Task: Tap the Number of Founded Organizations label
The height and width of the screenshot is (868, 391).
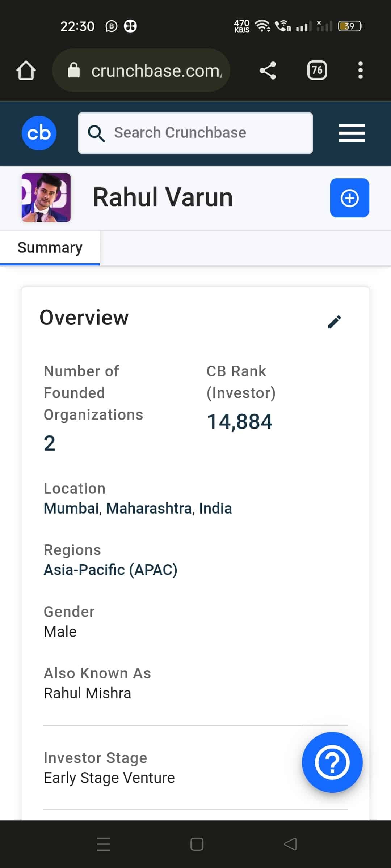Action: coord(93,393)
